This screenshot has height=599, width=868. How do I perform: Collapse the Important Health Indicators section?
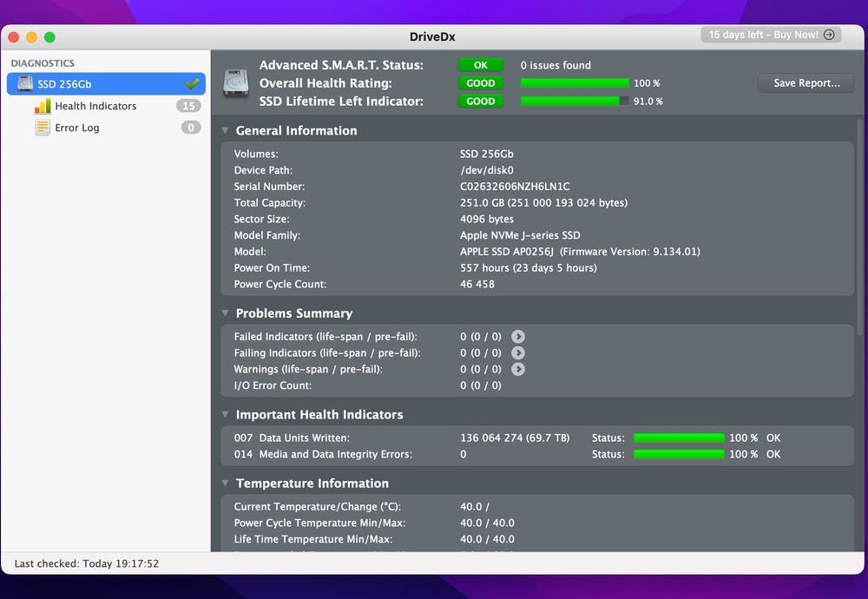tap(226, 415)
